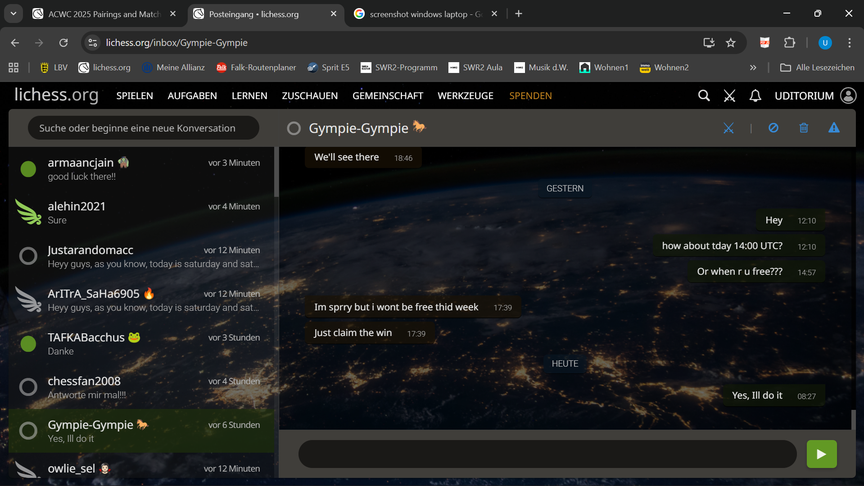Click browser forward arrow
This screenshot has width=864, height=486.
(39, 42)
